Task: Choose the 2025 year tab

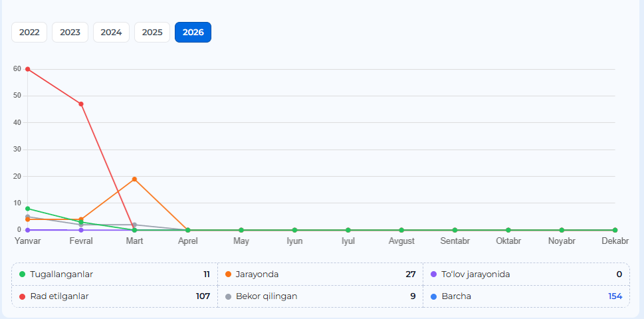Action: click(152, 32)
